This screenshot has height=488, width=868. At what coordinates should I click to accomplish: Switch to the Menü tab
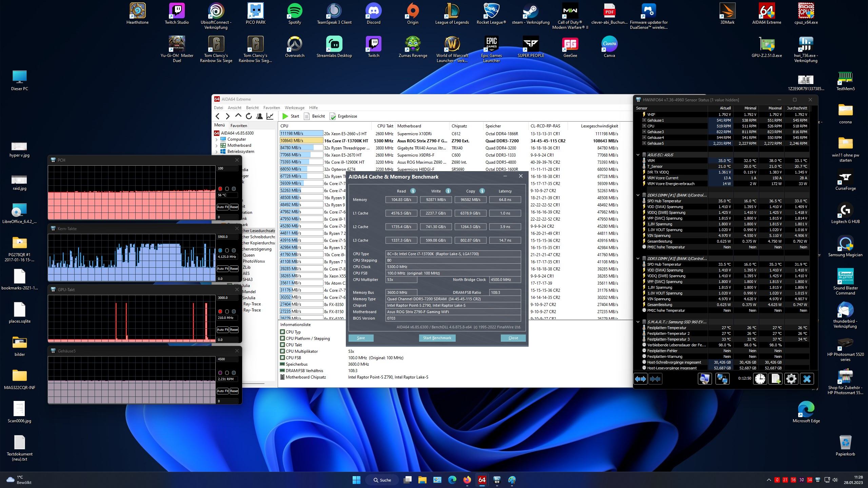pyautogui.click(x=219, y=125)
